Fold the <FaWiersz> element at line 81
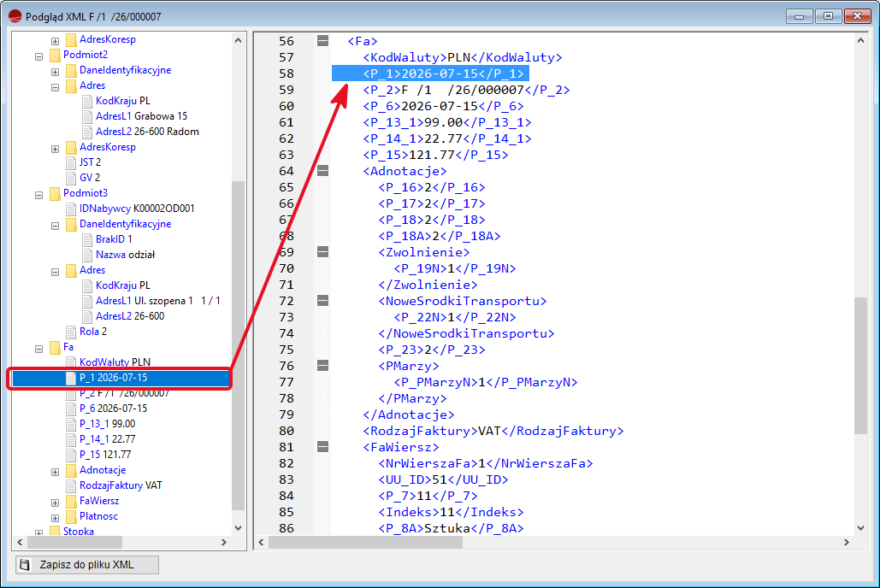 pyautogui.click(x=322, y=447)
